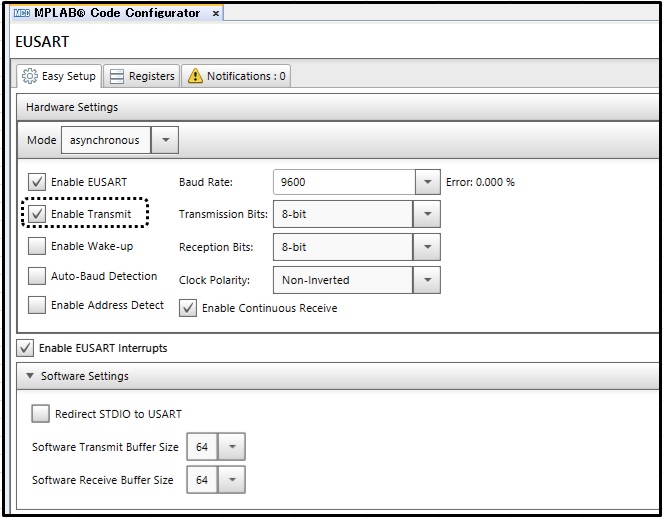Click the Transmit Buffer Size value 64
This screenshot has width=663, height=518.
point(202,447)
